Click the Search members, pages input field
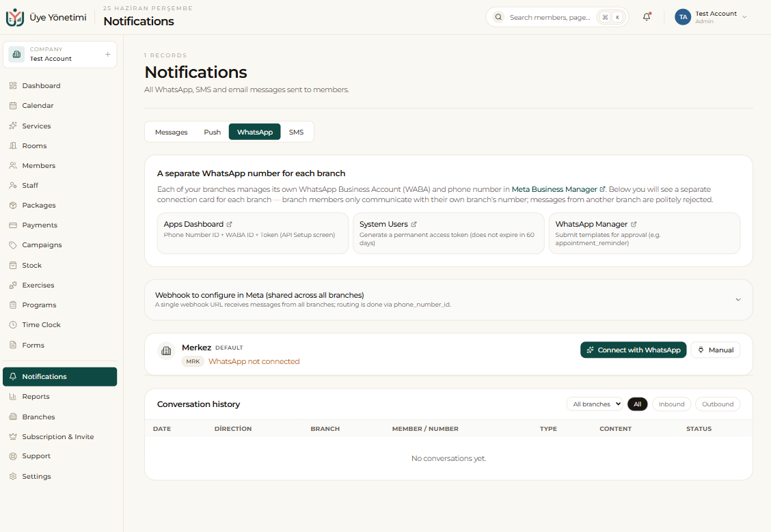The height and width of the screenshot is (532, 771). (x=557, y=17)
